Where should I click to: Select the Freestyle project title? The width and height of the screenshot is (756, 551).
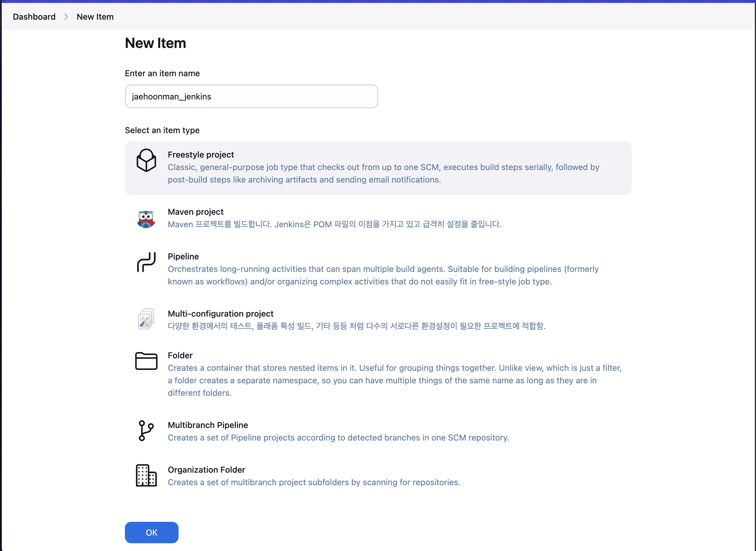tap(201, 154)
